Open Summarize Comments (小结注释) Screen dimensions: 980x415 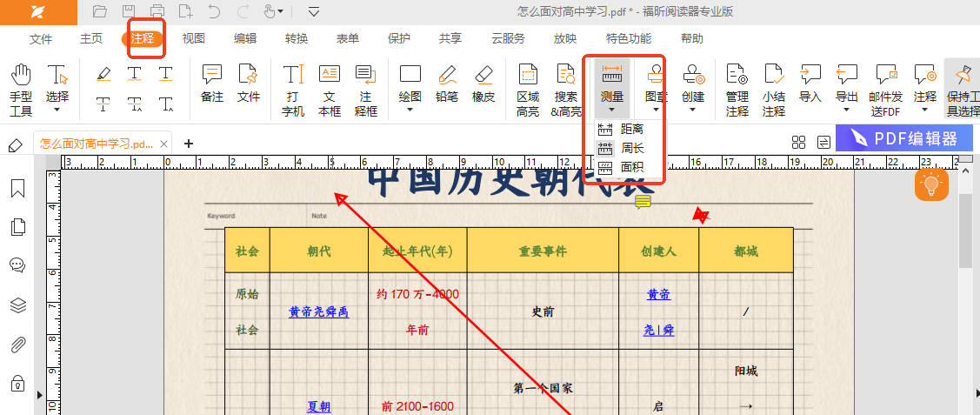[x=774, y=90]
